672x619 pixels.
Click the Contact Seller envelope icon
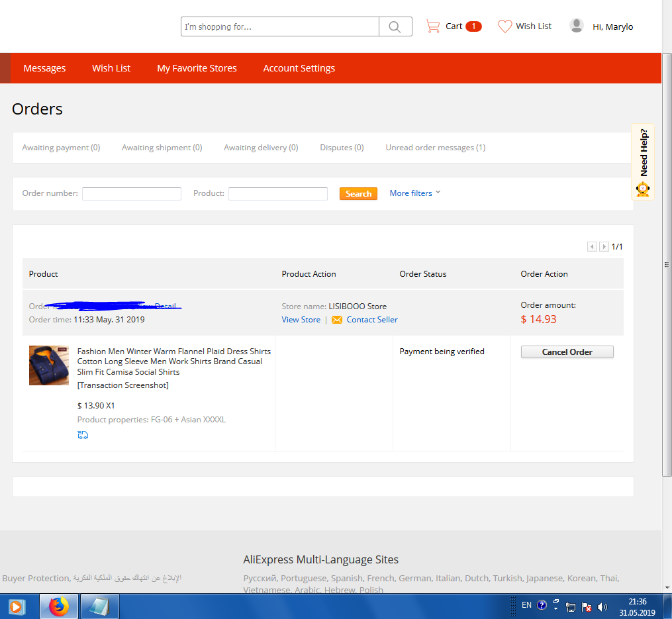click(337, 320)
